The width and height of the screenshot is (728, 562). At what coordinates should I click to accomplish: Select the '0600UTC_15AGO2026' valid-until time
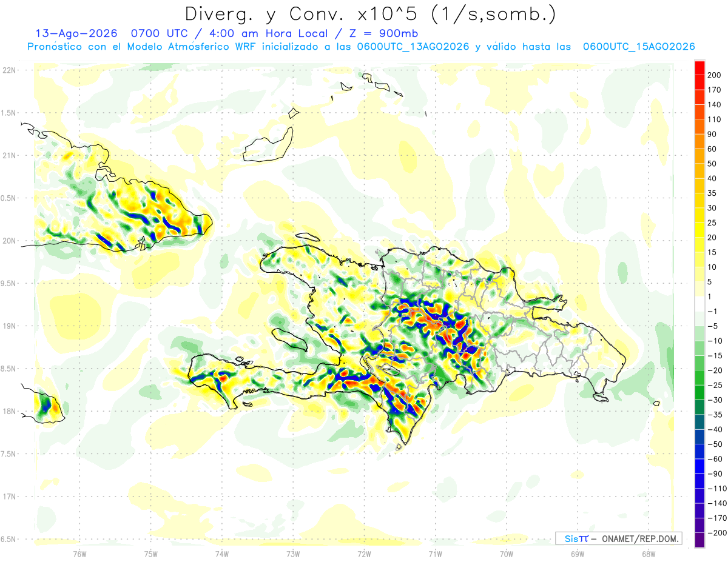click(639, 47)
